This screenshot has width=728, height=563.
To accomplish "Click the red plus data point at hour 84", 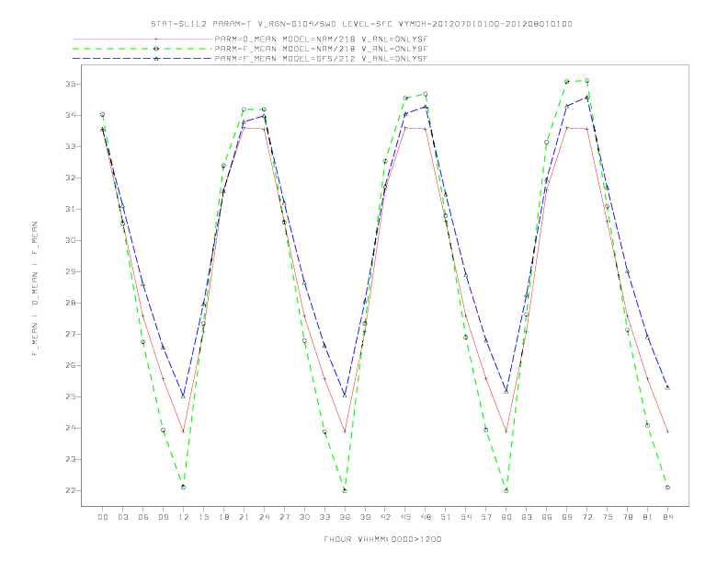I will [667, 431].
